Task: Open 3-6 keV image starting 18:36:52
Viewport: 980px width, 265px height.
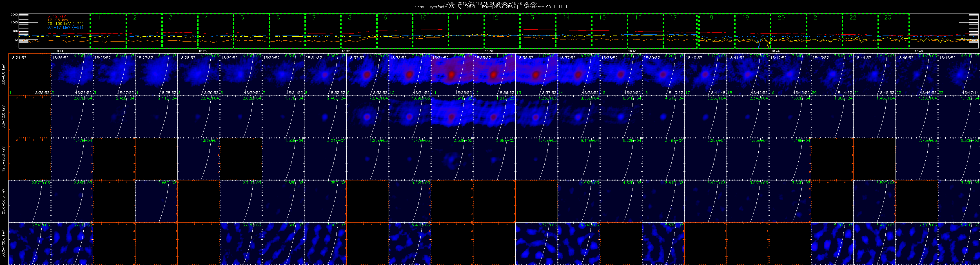Action: point(536,75)
